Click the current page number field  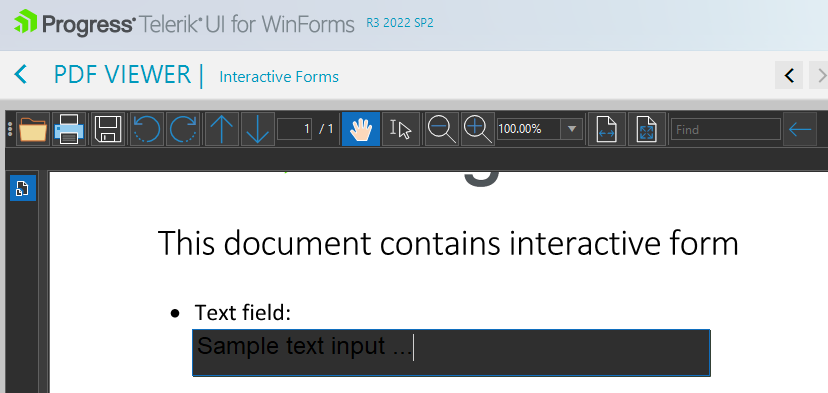click(x=294, y=129)
